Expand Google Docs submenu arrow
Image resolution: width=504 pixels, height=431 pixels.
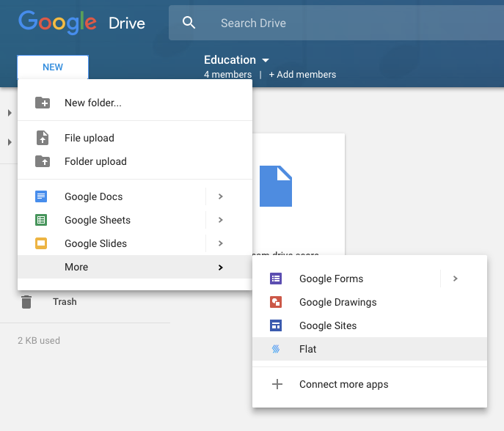[221, 196]
